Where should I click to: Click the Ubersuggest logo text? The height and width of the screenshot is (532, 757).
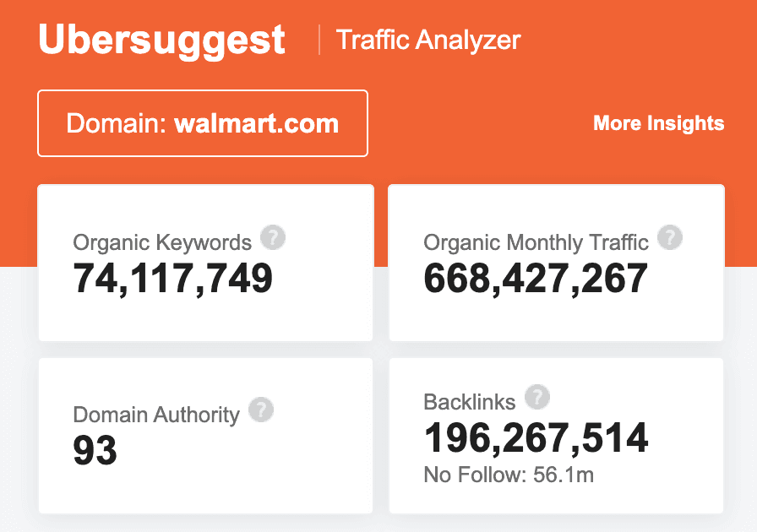pos(162,41)
